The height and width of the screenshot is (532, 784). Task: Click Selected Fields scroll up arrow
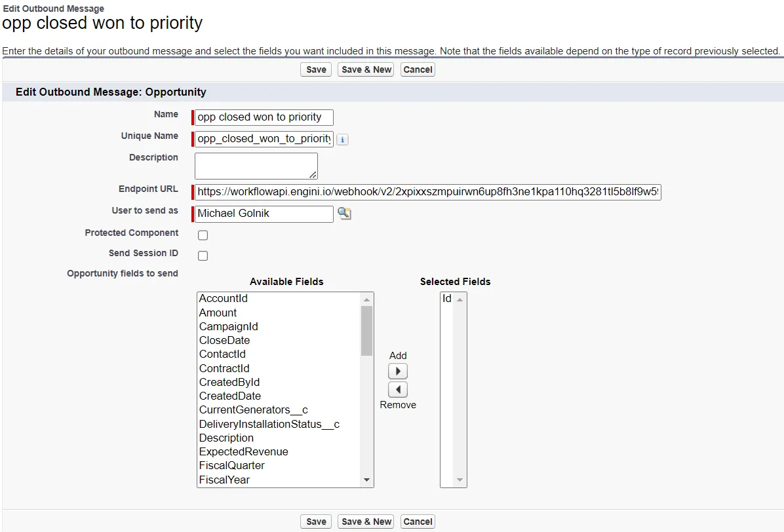pos(460,299)
